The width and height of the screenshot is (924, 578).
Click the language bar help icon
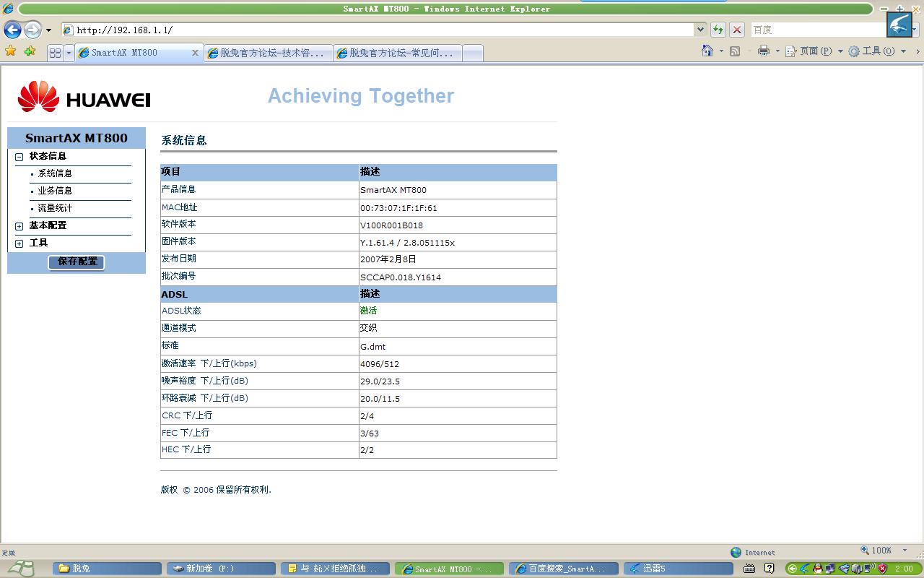[770, 569]
